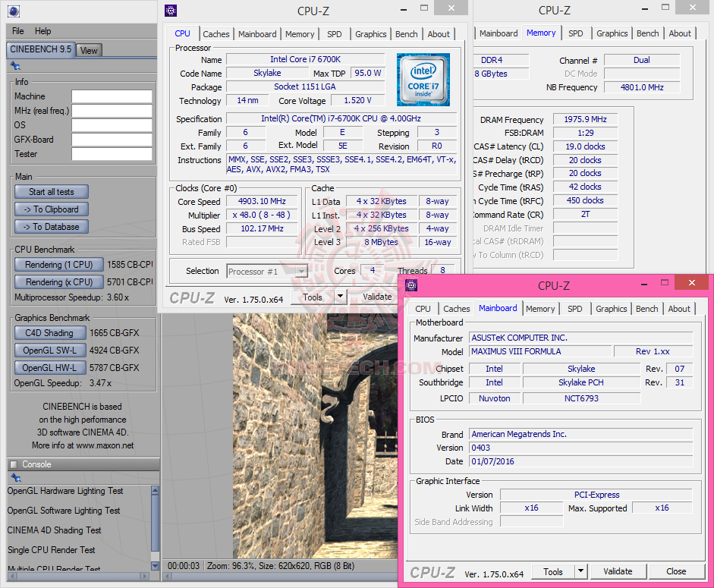Click the Machine input field
The width and height of the screenshot is (714, 588).
click(x=112, y=96)
